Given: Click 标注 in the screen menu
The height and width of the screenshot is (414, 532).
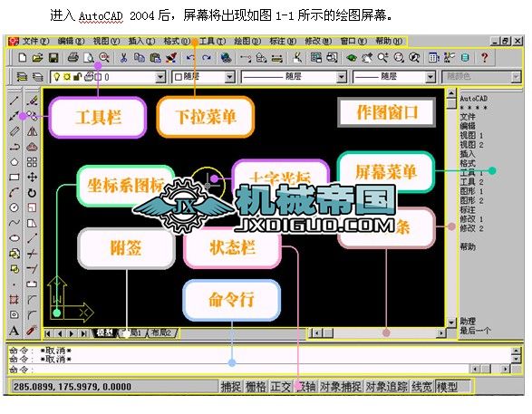Looking at the screenshot, I should (468, 210).
